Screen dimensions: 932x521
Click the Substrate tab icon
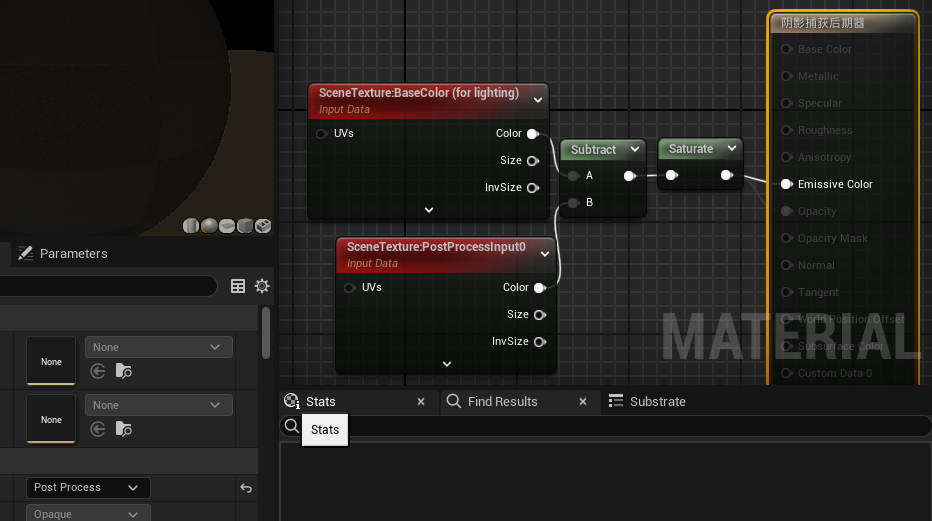click(x=616, y=401)
